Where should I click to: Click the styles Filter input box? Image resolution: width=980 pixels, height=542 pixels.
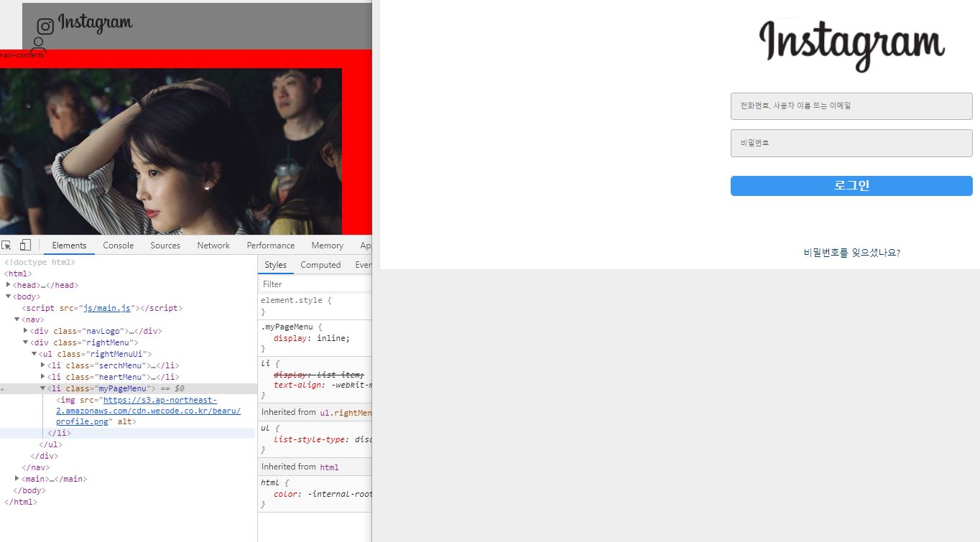[x=315, y=284]
